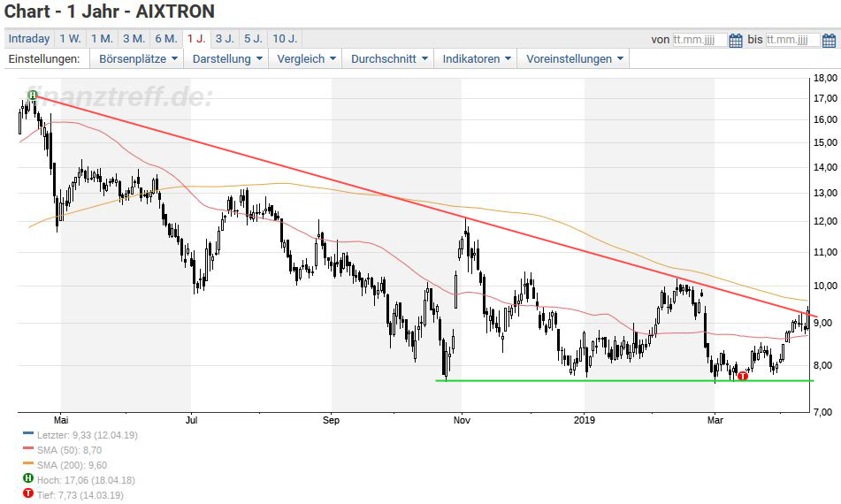841x504 pixels.
Task: Click the 'Chart - 1 Jahr - AIXTRON' heading
Action: coord(110,11)
